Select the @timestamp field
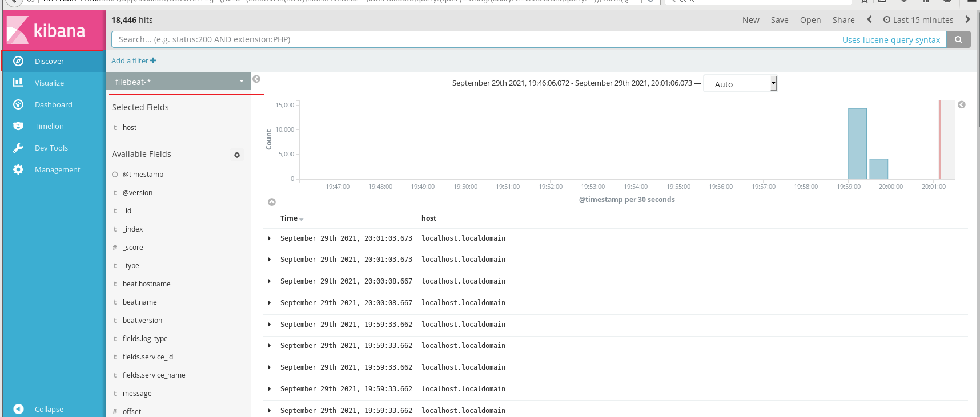The width and height of the screenshot is (980, 417). tap(143, 175)
